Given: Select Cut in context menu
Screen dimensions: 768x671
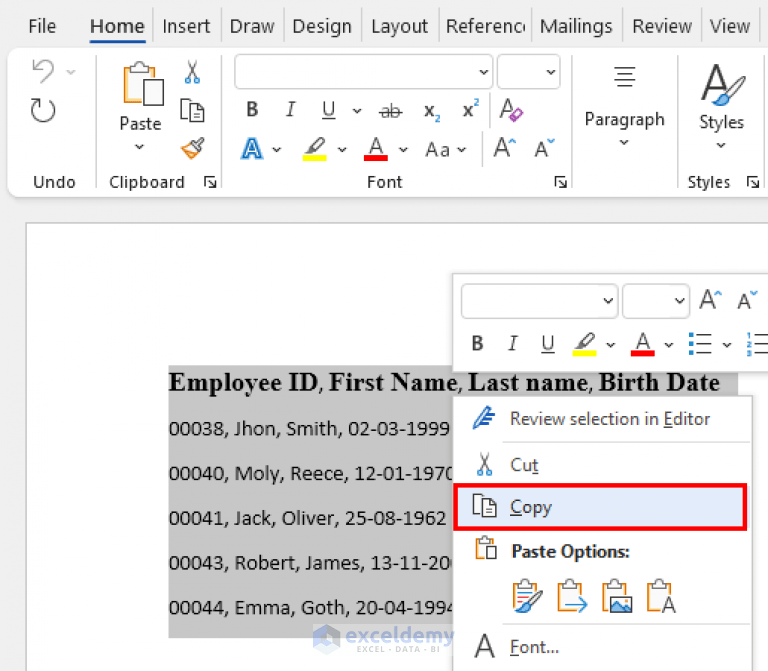Looking at the screenshot, I should coord(602,464).
